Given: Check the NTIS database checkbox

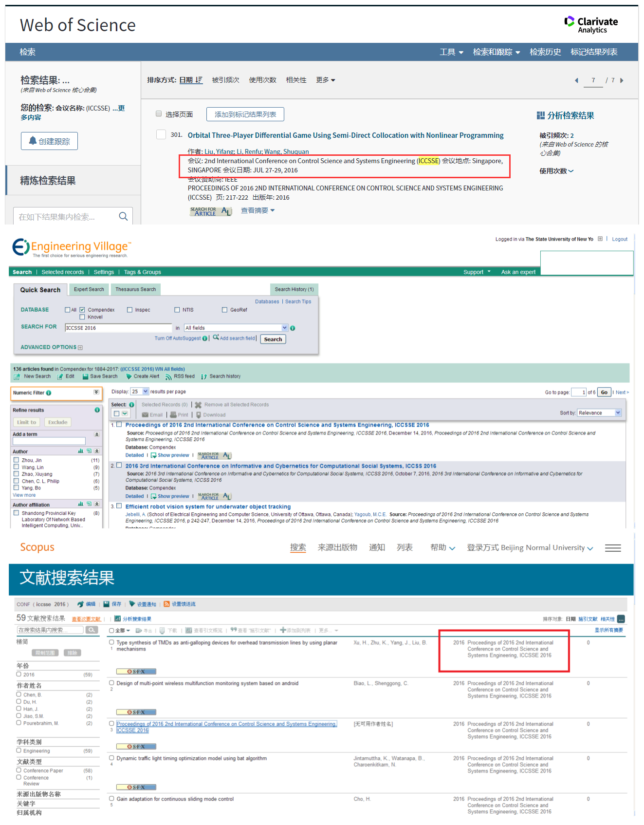Looking at the screenshot, I should (177, 310).
